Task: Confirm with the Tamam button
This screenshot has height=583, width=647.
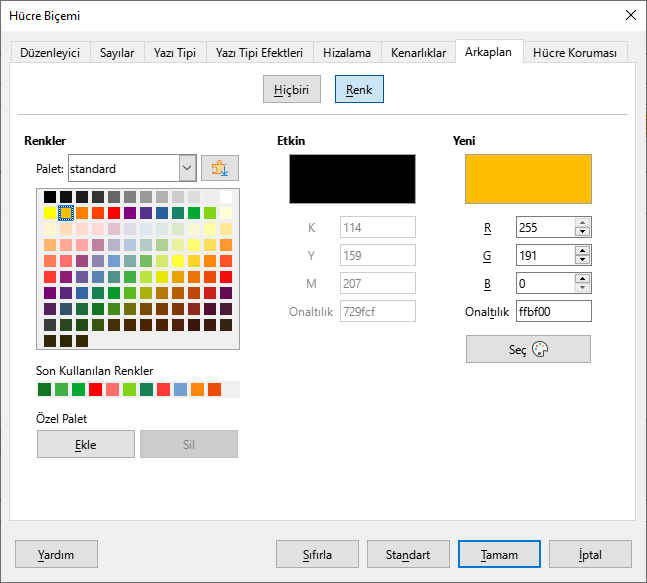Action: 499,554
